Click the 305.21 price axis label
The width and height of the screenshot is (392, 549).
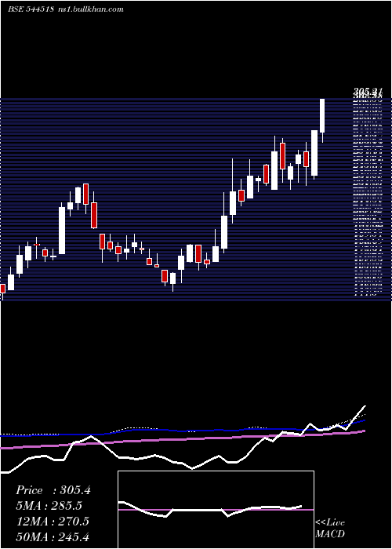tap(367, 92)
